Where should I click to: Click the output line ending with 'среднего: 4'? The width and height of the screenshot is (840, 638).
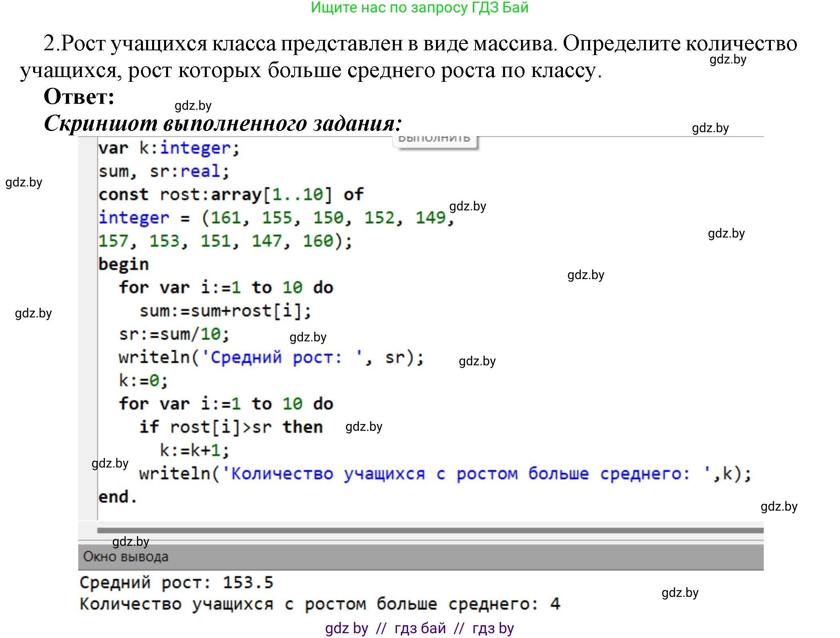[x=320, y=604]
